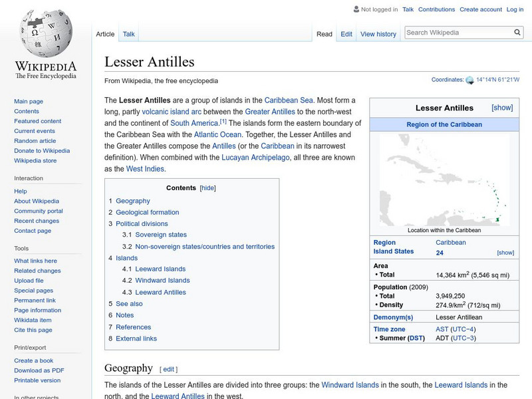Open the Log in link
Screen dimensions: 532x399
click(x=515, y=9)
